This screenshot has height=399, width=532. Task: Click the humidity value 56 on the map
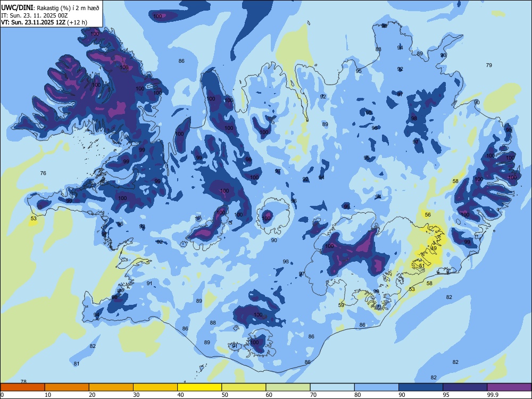point(428,215)
